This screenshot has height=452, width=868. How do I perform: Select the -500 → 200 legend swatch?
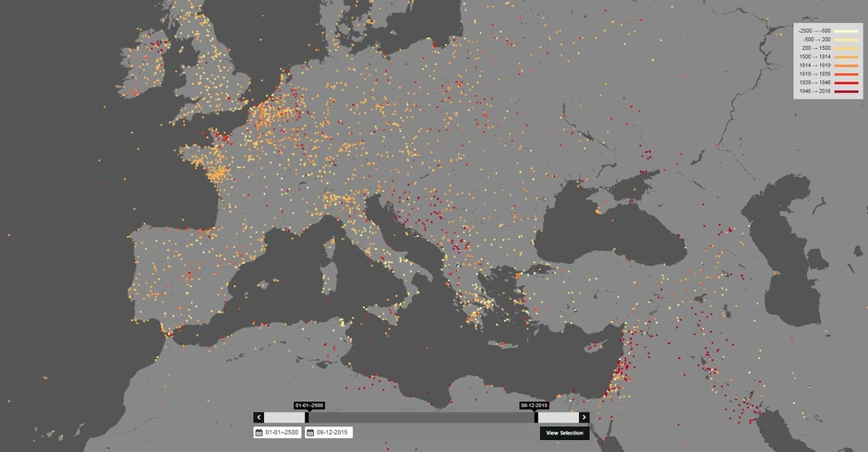click(846, 40)
